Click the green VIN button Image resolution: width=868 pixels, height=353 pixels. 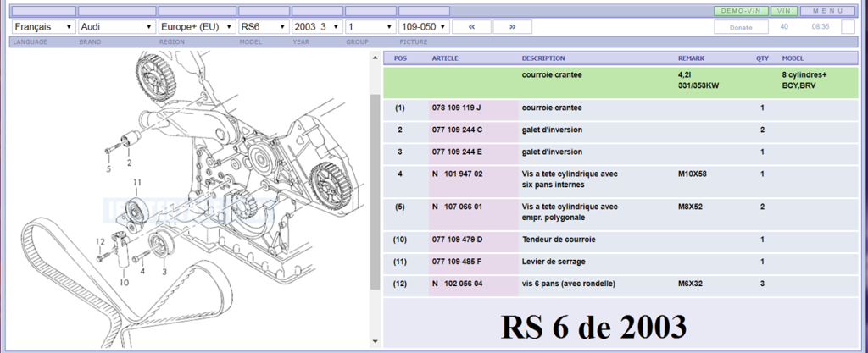point(785,11)
